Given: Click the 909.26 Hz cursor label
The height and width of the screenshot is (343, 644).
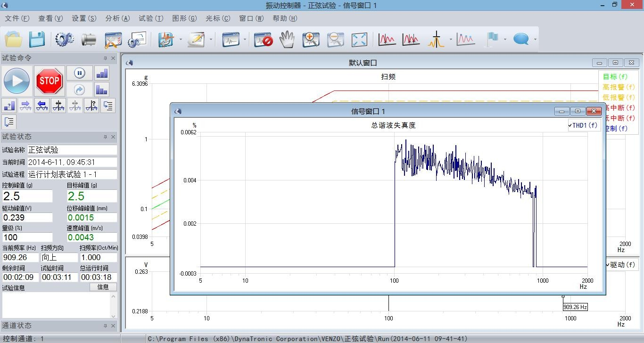Looking at the screenshot, I should pos(575,307).
